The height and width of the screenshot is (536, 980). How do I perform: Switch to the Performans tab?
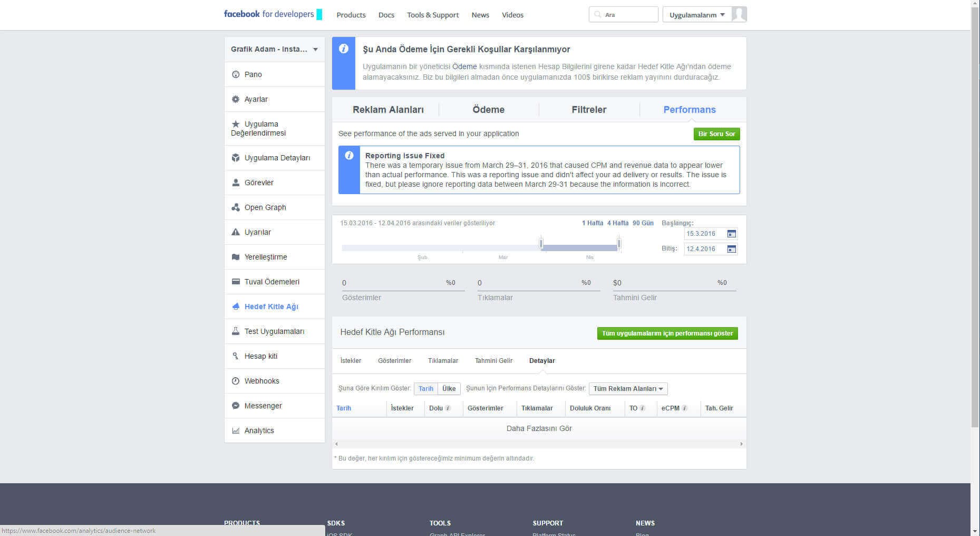[x=690, y=110]
